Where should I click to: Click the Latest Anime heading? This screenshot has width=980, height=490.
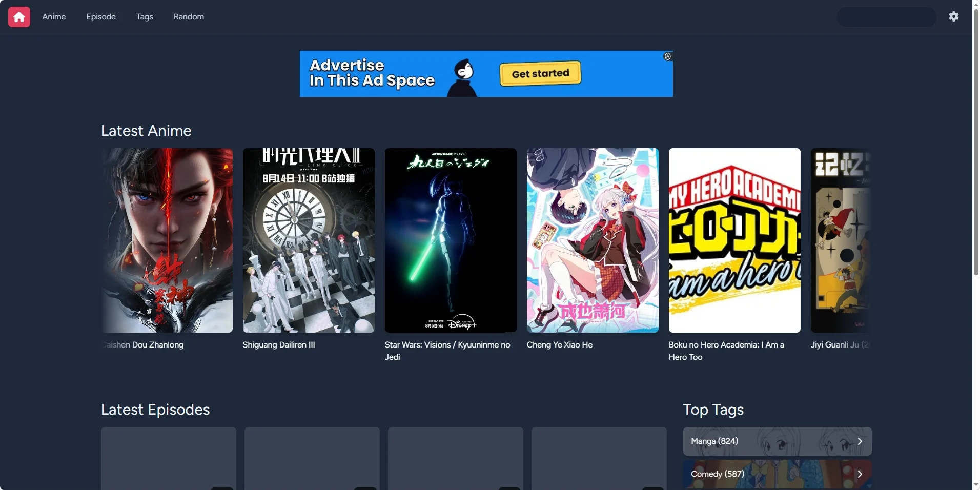pyautogui.click(x=146, y=131)
